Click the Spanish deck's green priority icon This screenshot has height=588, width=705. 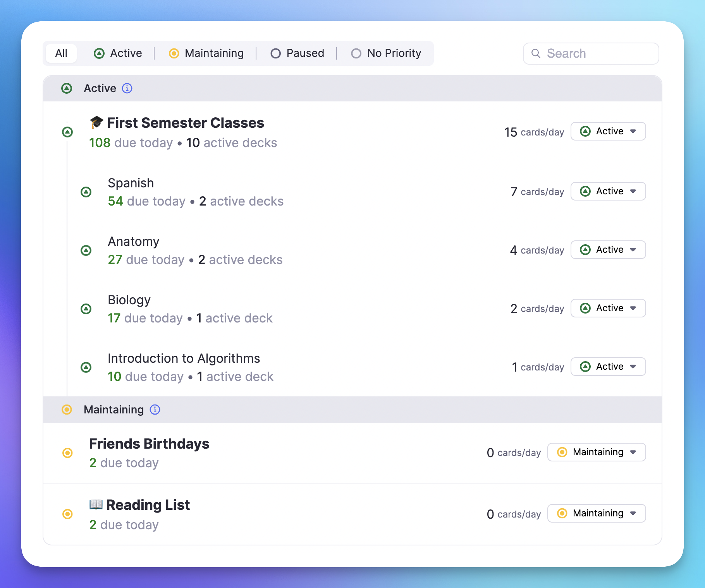coord(86,192)
